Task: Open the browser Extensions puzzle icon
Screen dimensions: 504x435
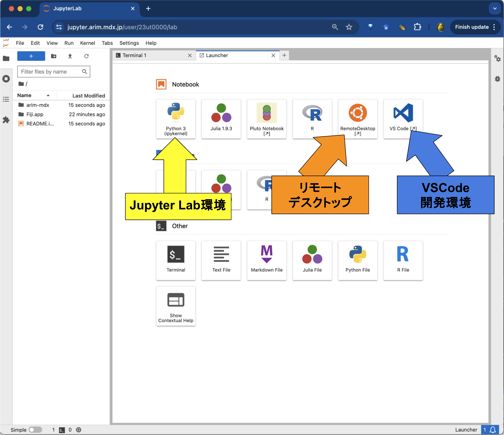Action: [417, 27]
